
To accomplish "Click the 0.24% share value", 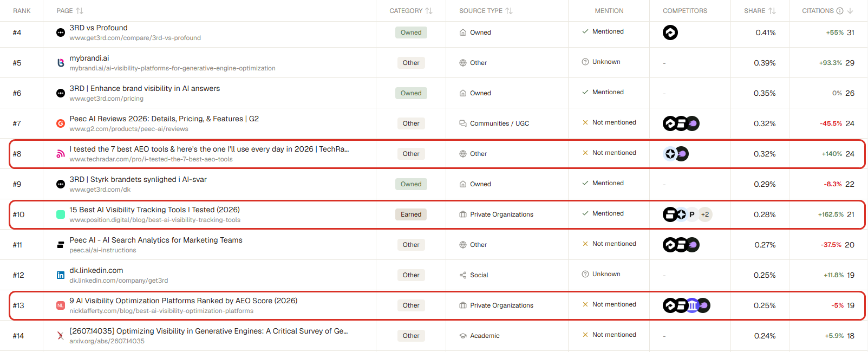I will tap(765, 336).
